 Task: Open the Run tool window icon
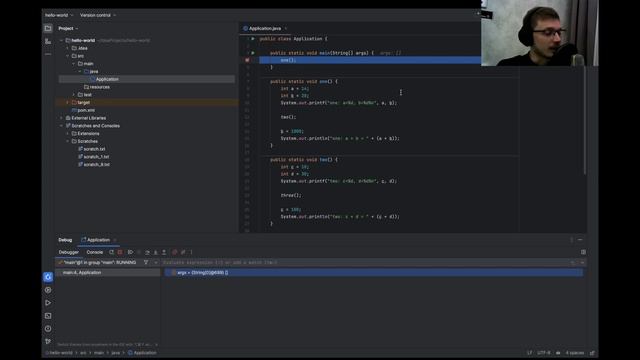(x=48, y=303)
